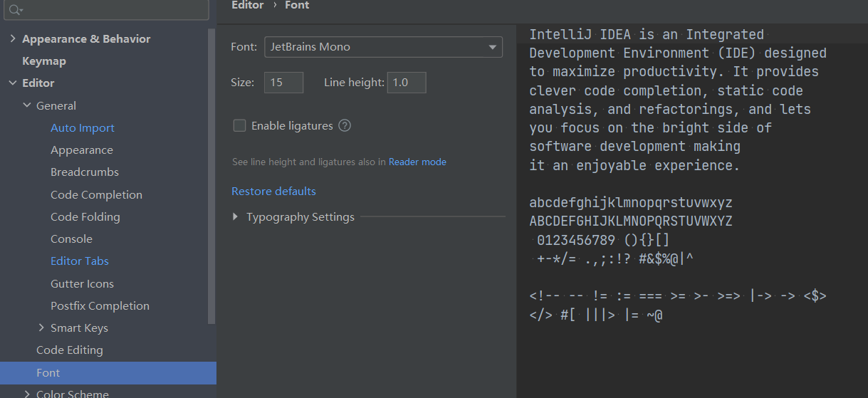Image resolution: width=868 pixels, height=398 pixels.
Task: Click the Color Scheme tree item
Action: click(x=73, y=394)
